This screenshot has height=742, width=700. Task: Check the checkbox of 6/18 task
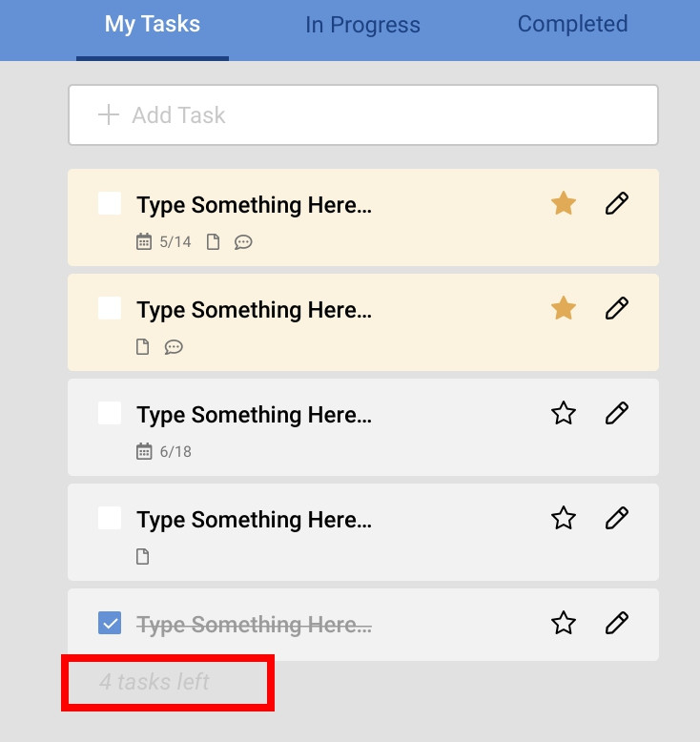point(110,413)
